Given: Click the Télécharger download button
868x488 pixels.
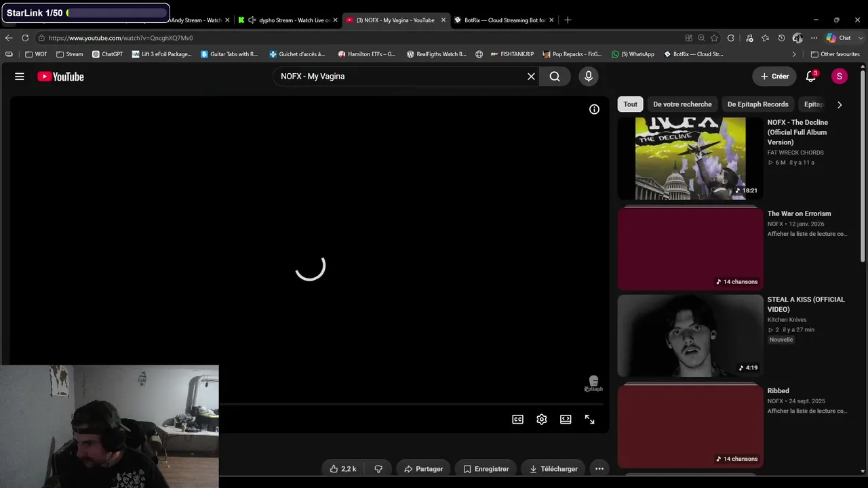Looking at the screenshot, I should [553, 468].
